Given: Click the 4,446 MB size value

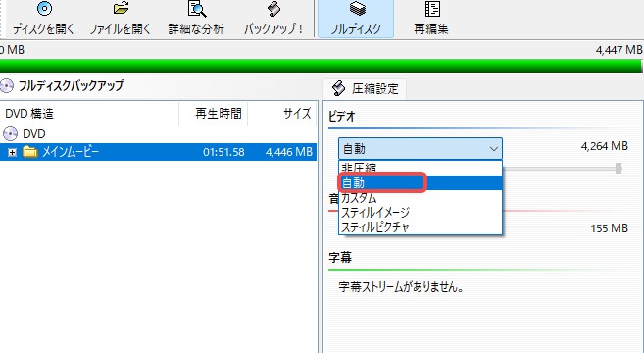Looking at the screenshot, I should [x=289, y=152].
